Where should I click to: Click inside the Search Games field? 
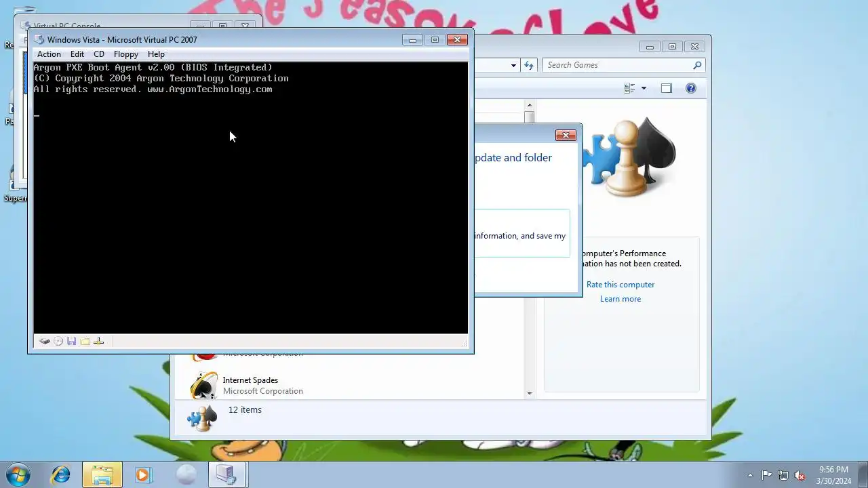(617, 65)
